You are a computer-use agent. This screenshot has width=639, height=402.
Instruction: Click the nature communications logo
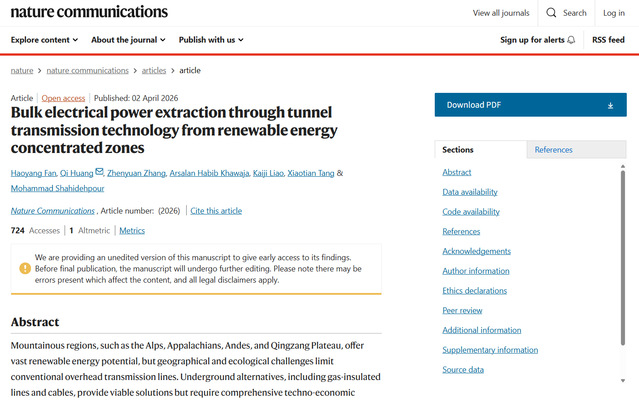pyautogui.click(x=89, y=12)
